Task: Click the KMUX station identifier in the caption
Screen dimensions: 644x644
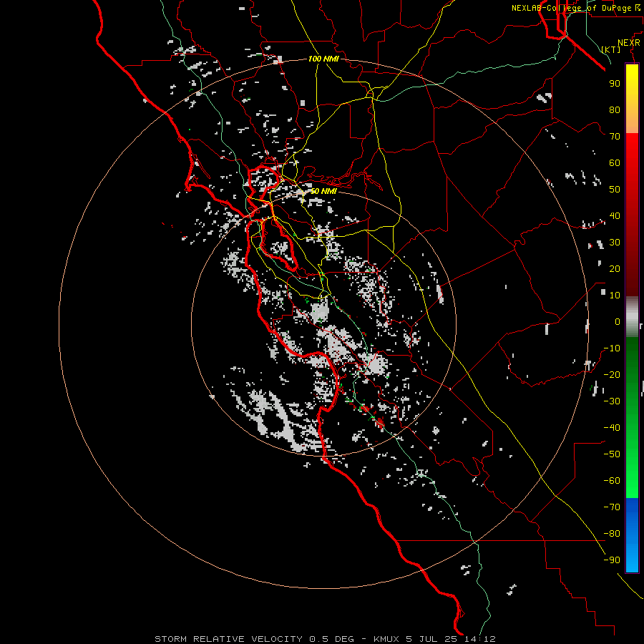Action: pyautogui.click(x=386, y=639)
